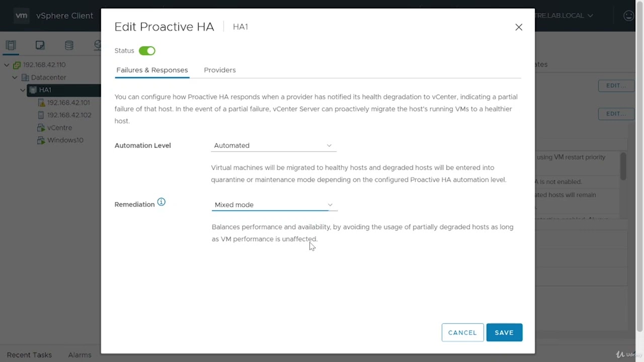
Task: Open the user account dropdown LAB.LOCAL
Action: [x=564, y=16]
